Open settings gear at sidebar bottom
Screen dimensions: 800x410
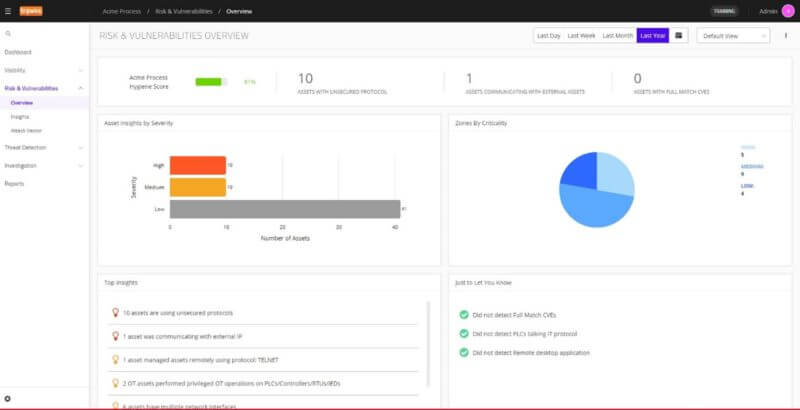tap(8, 399)
